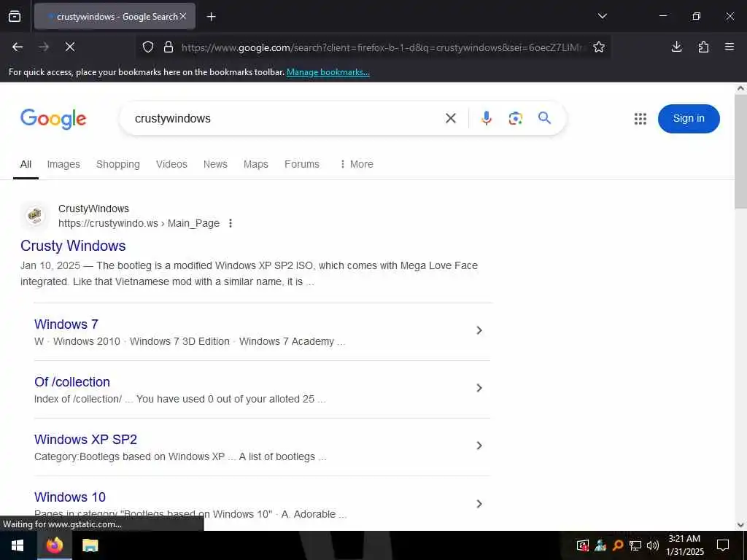Screen dimensions: 747x560
Task: Expand the Windows 10 row chevron
Action: (x=479, y=504)
